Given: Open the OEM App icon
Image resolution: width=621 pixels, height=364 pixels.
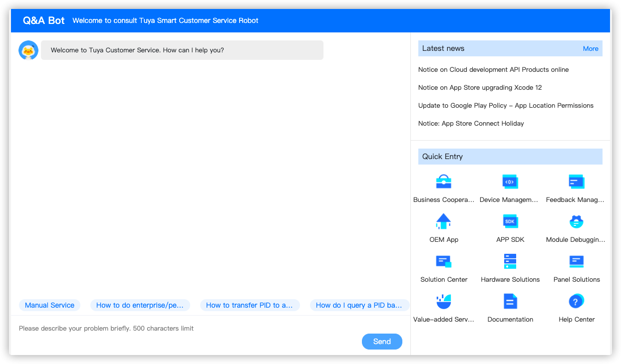Looking at the screenshot, I should 443,221.
